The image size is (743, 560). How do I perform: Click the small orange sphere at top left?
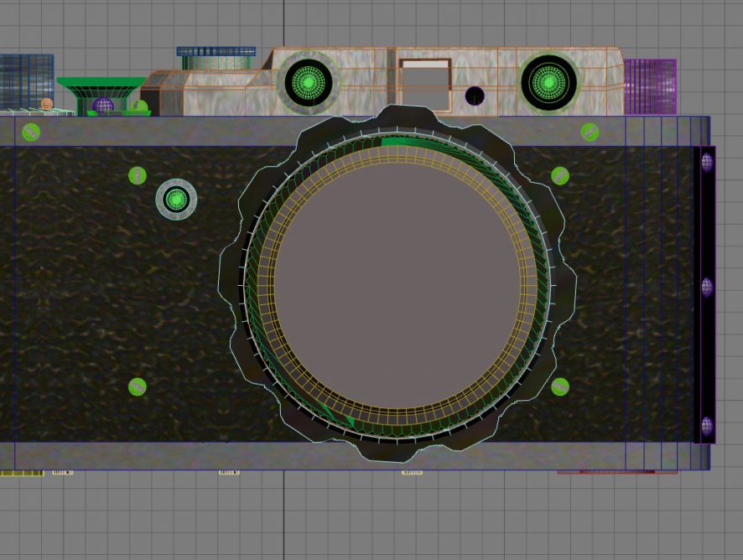tap(47, 105)
